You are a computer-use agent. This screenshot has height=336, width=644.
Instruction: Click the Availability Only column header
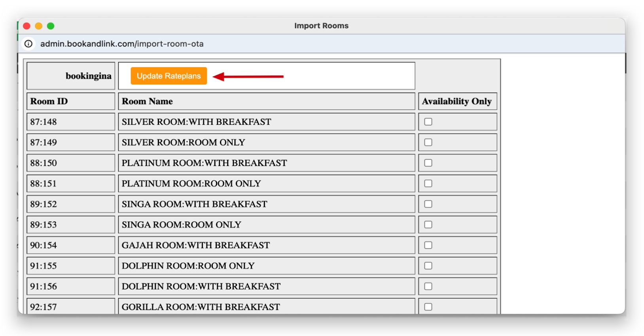(458, 101)
